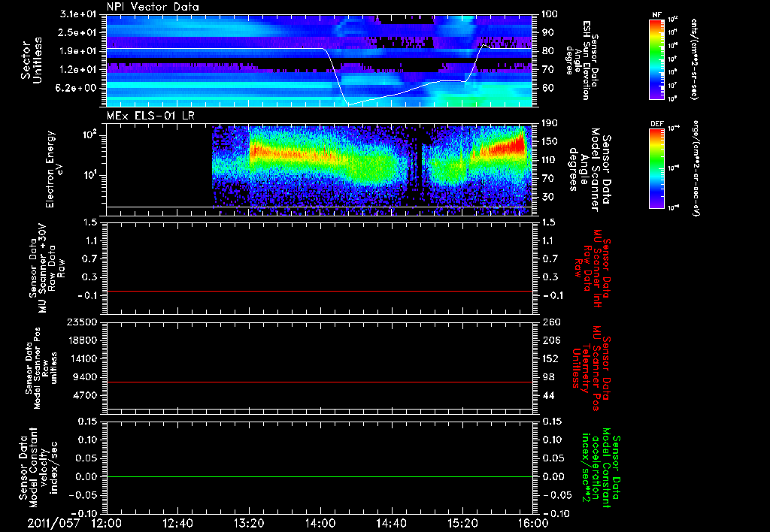Image resolution: width=770 pixels, height=532 pixels.
Task: Click the NF flux color bar
Action: tap(657, 59)
